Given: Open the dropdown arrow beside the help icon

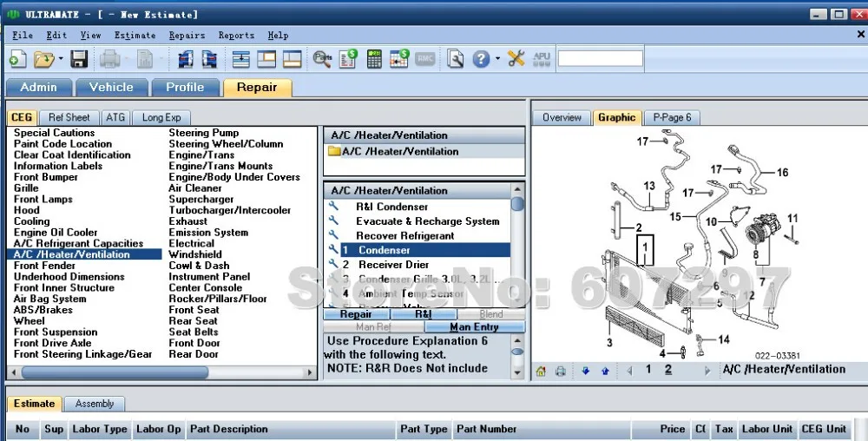Looking at the screenshot, I should 497,59.
